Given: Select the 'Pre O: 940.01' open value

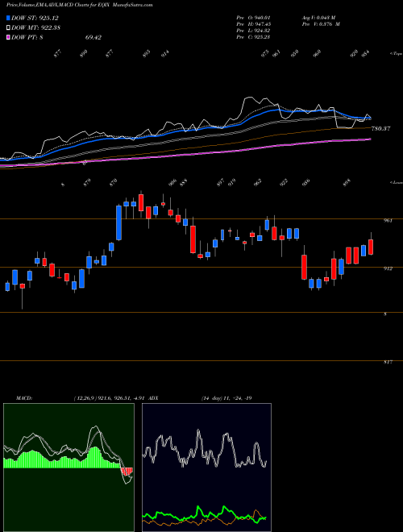Looking at the screenshot, I should click(x=253, y=18).
